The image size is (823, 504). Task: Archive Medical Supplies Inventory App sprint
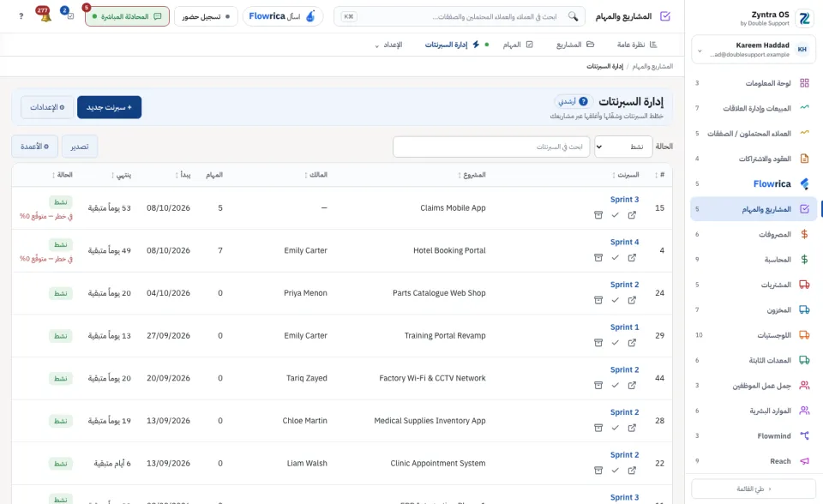(598, 428)
